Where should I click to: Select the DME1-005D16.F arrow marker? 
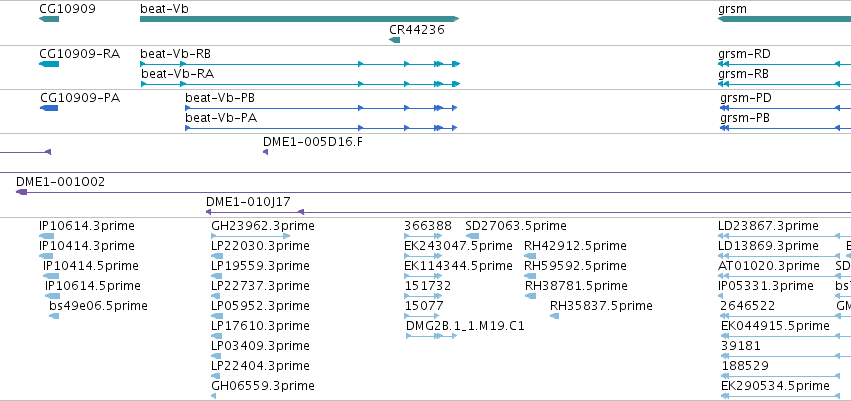tap(265, 152)
